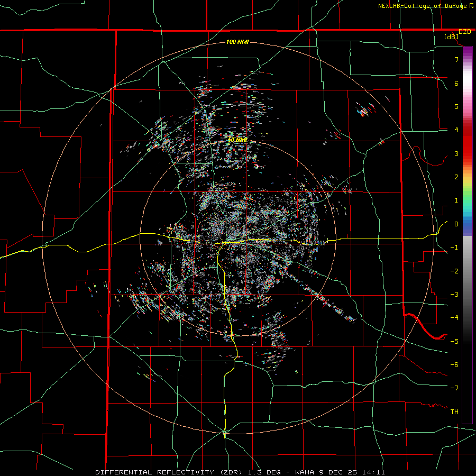Click the -6 value on color scale
Image resolution: width=476 pixels, height=476 pixels.
[454, 365]
